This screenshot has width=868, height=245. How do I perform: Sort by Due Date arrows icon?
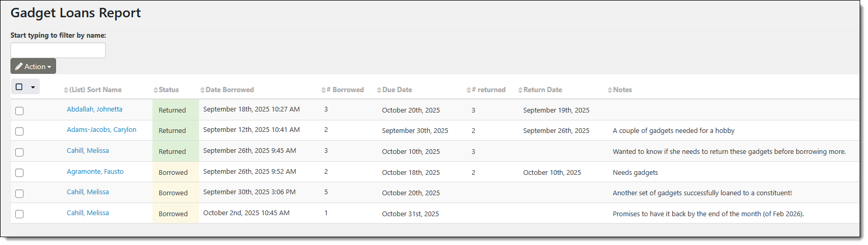379,90
